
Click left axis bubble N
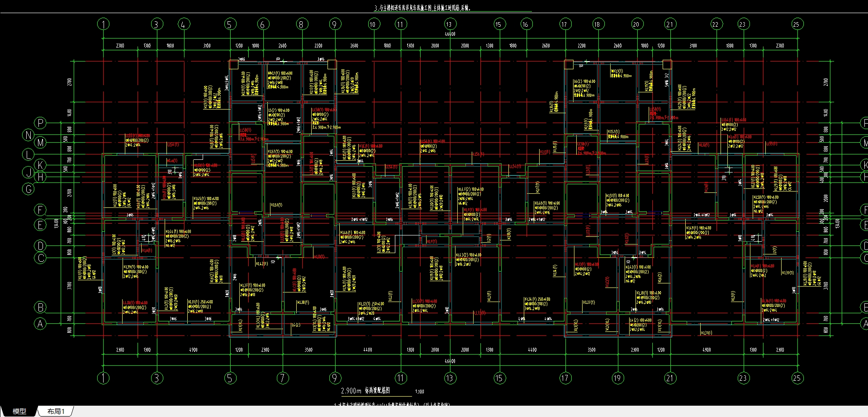[28, 135]
